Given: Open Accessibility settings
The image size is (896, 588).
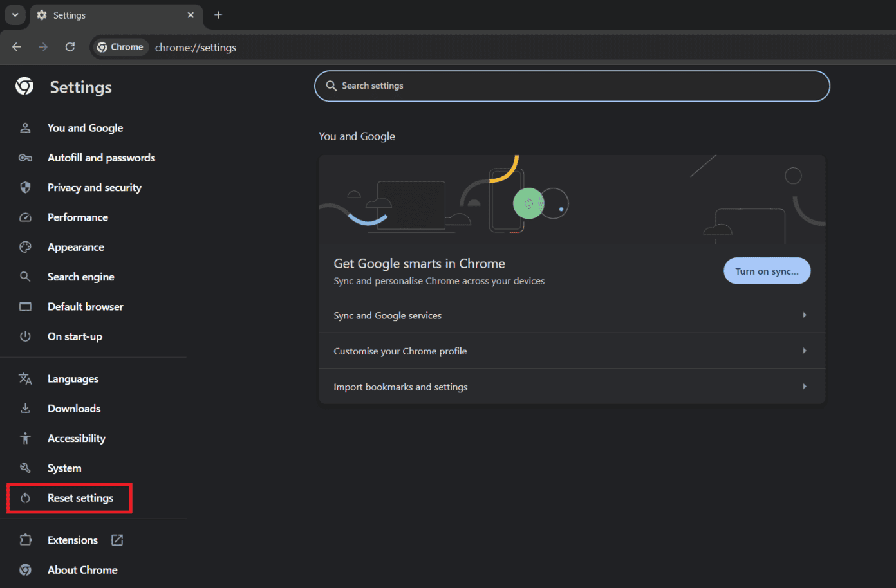Looking at the screenshot, I should pyautogui.click(x=76, y=438).
